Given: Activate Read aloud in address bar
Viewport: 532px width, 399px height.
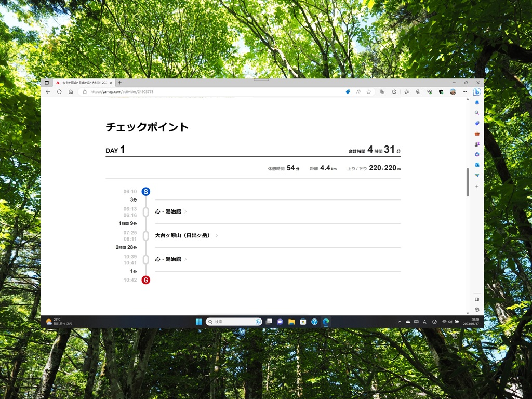Looking at the screenshot, I should point(358,91).
